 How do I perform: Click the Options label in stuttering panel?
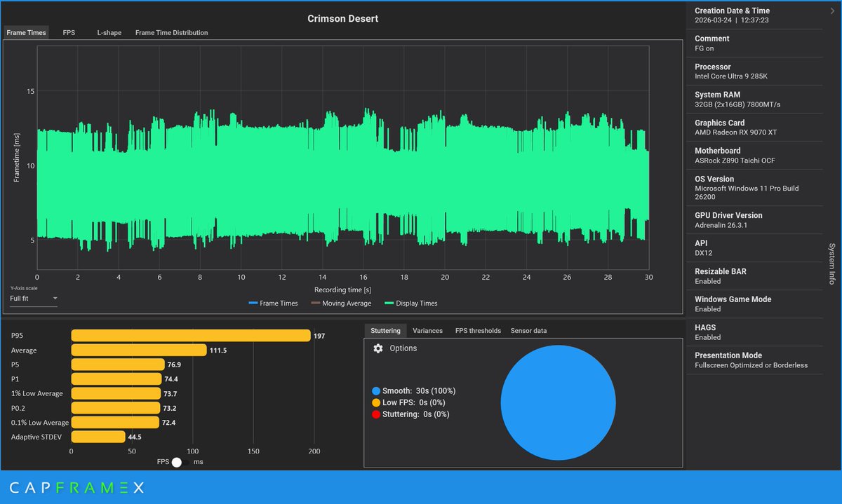pyautogui.click(x=403, y=348)
